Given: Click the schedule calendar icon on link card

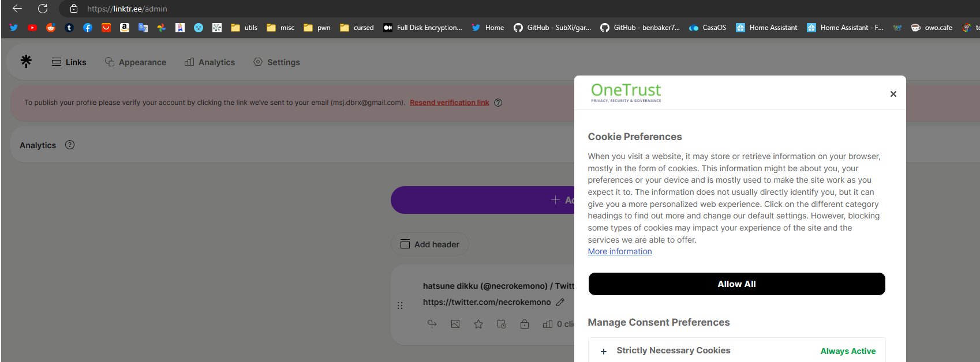Looking at the screenshot, I should 501,325.
